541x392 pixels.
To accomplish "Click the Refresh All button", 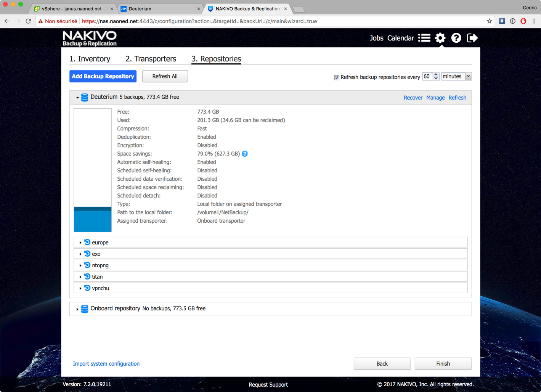I will point(165,76).
